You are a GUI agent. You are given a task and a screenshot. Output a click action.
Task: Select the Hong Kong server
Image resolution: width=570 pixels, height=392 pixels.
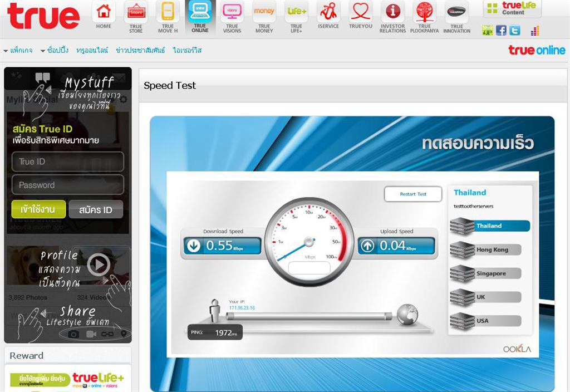(x=486, y=250)
